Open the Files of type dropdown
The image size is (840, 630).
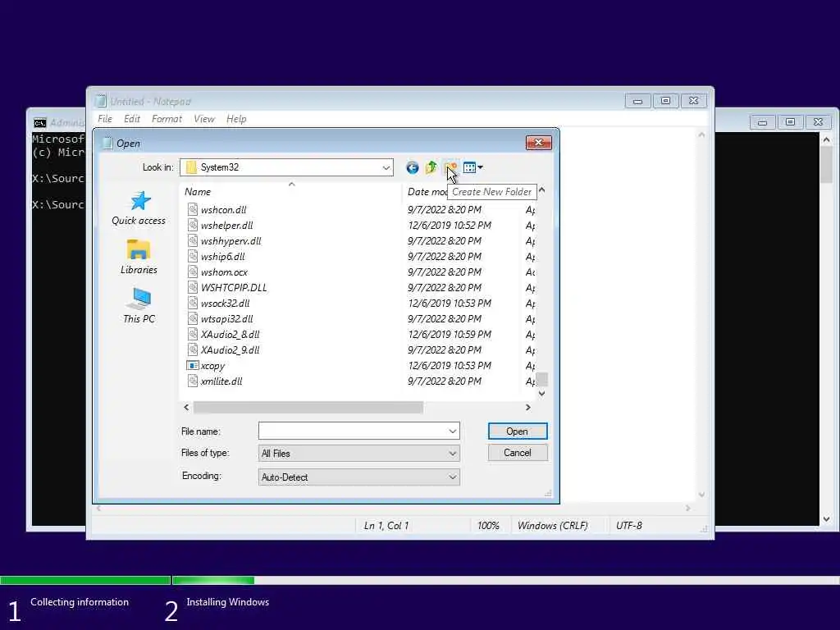pos(359,453)
